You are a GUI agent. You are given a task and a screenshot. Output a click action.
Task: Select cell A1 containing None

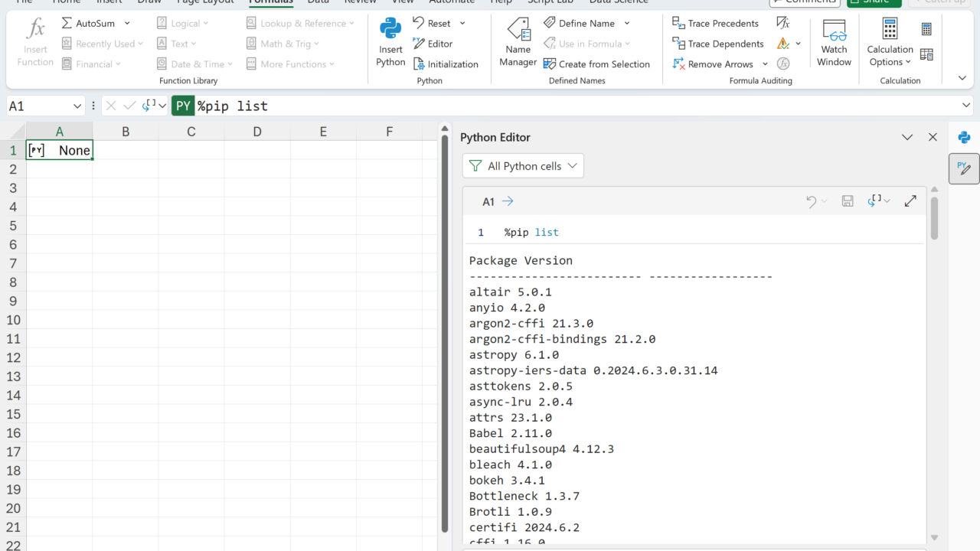[60, 151]
